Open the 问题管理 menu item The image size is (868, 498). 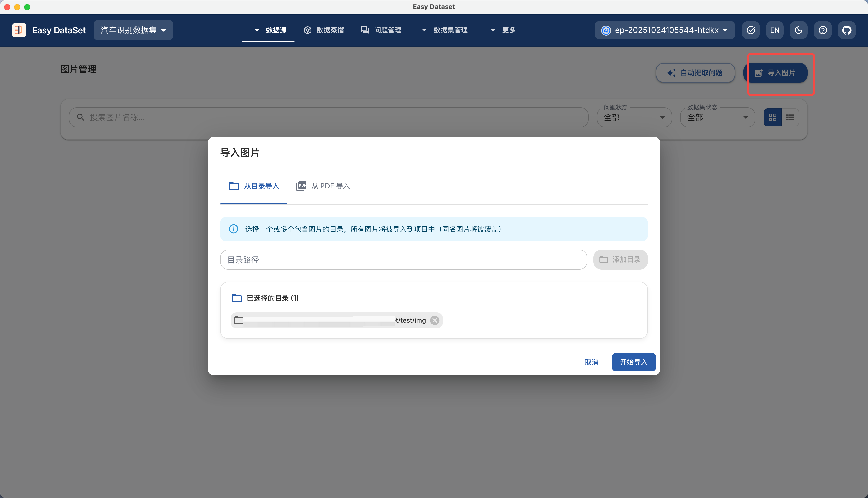tap(381, 30)
